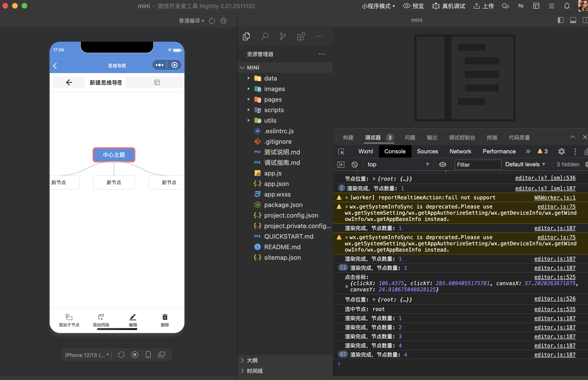Open the editor.js:525 source link
This screenshot has height=380, width=588.
(555, 277)
